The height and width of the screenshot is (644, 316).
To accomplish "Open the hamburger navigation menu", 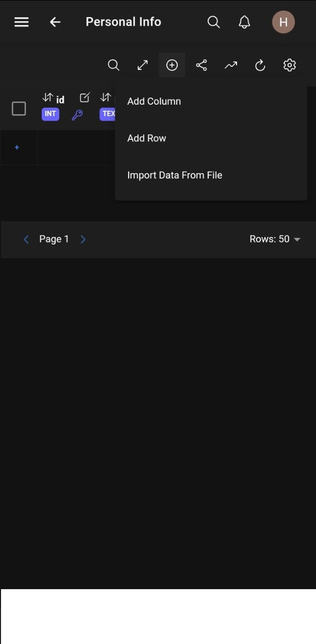I will (x=22, y=22).
